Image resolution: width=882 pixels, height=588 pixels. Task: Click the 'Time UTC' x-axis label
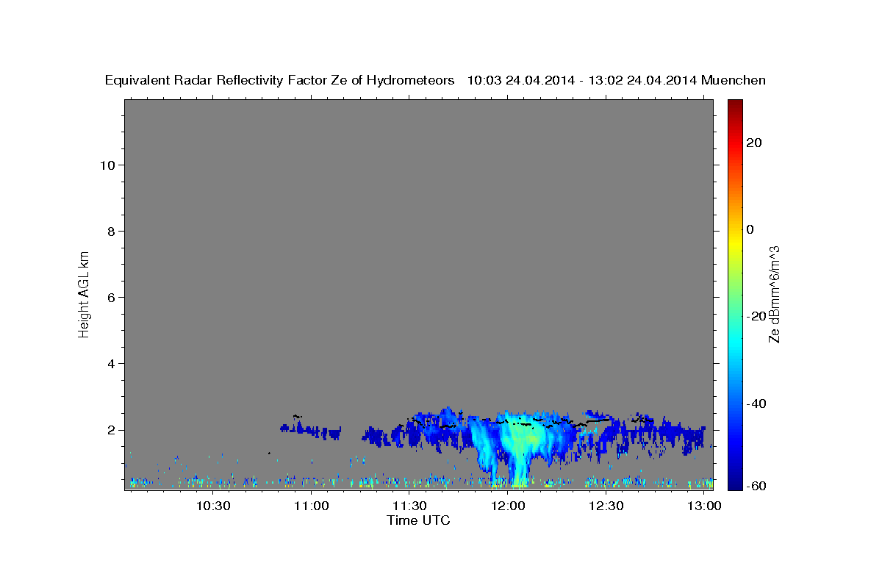pyautogui.click(x=418, y=520)
